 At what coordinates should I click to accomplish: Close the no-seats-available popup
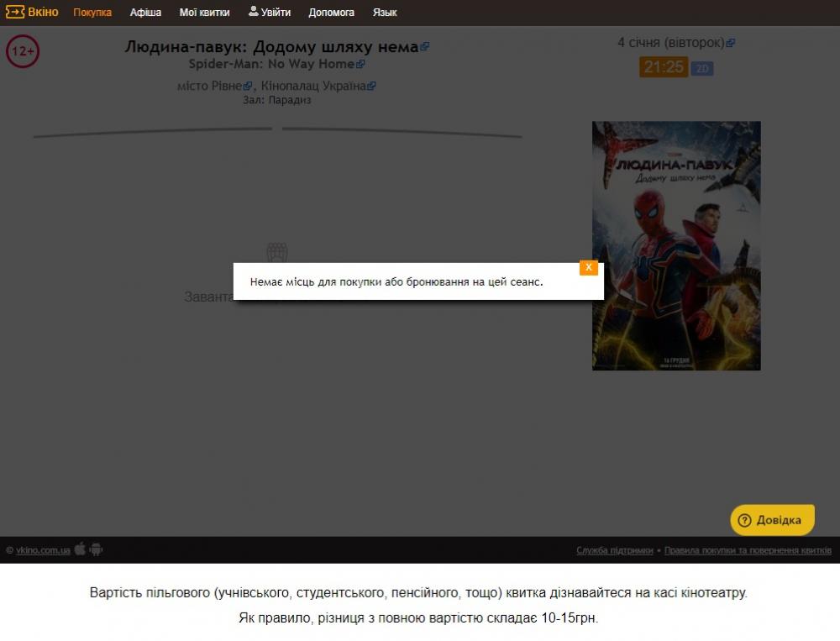589,267
